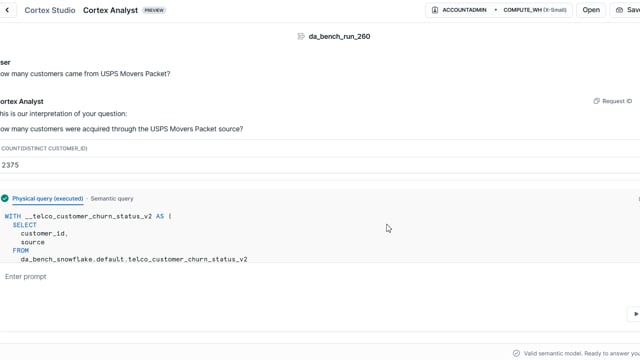640x360 pixels.
Task: Switch to Physical query (executed) tab
Action: click(48, 198)
